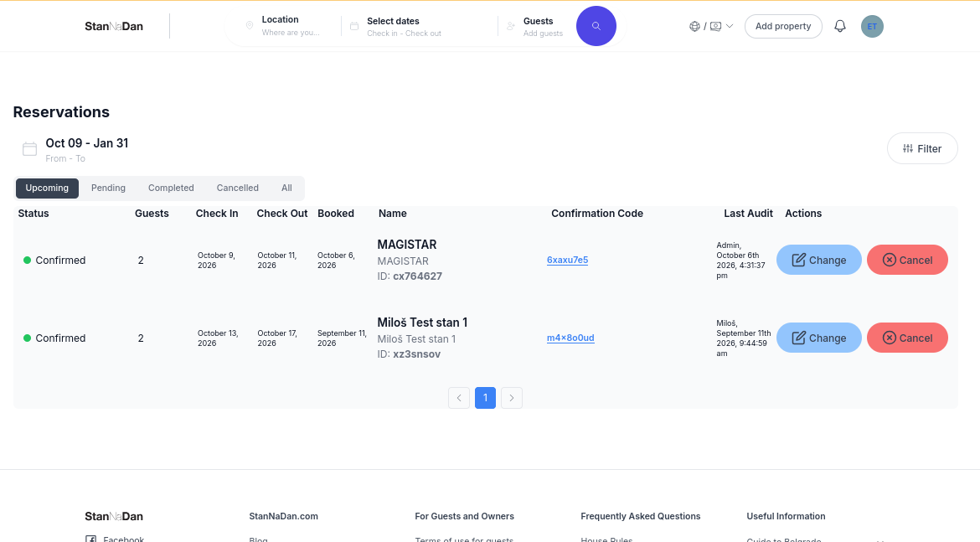
Task: Click the Check Out column header
Action: coord(282,214)
